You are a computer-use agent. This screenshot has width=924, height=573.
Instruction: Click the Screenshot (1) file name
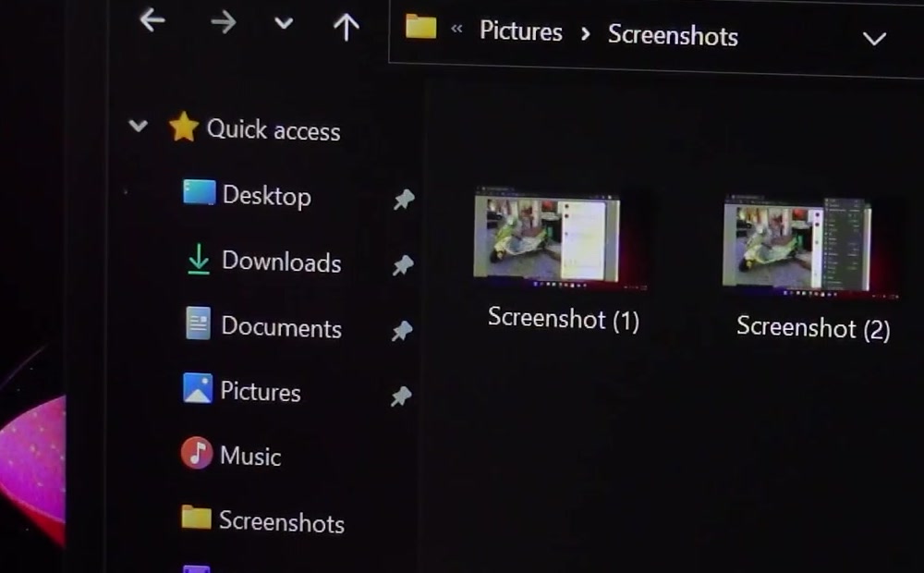(x=564, y=319)
